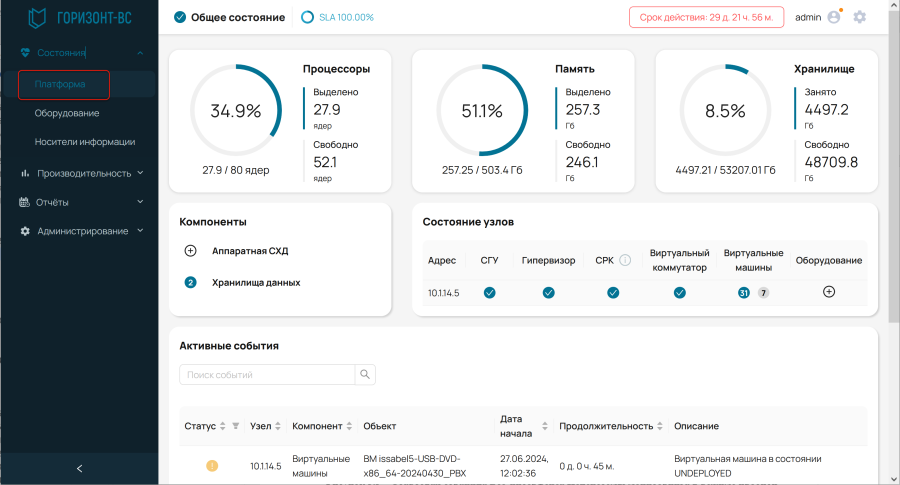Click the Состояния heart icon in sidebar

pyautogui.click(x=25, y=53)
